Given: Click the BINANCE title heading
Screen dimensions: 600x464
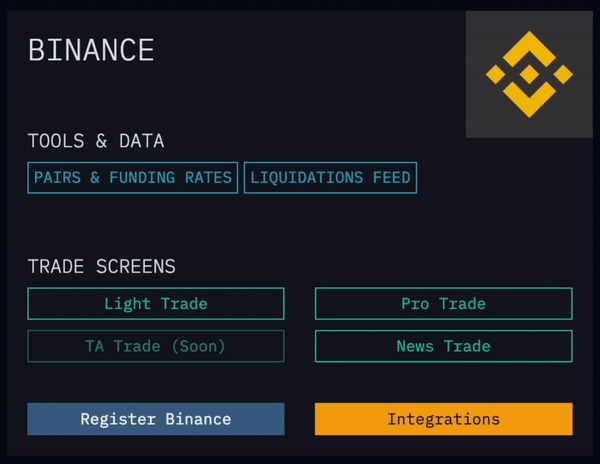Looking at the screenshot, I should [91, 51].
